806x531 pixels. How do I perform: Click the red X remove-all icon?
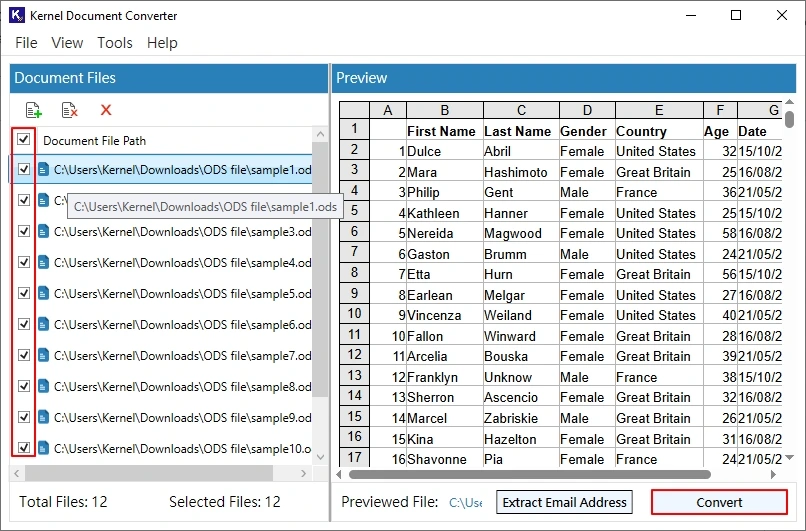pyautogui.click(x=106, y=109)
